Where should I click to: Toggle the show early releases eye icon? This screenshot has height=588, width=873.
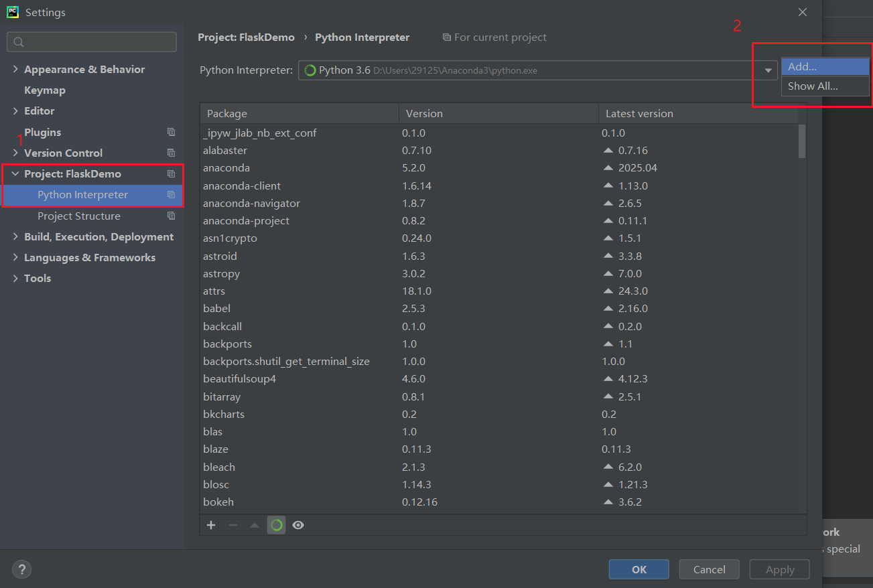click(298, 525)
